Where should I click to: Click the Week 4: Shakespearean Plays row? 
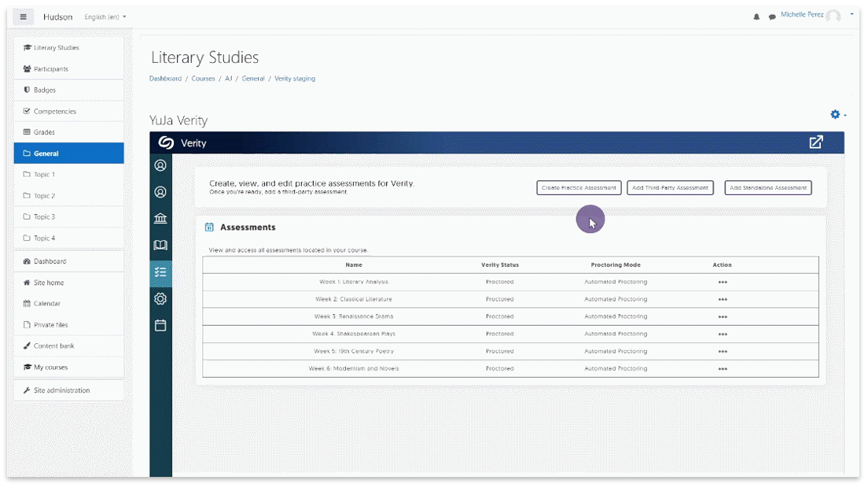(x=354, y=334)
